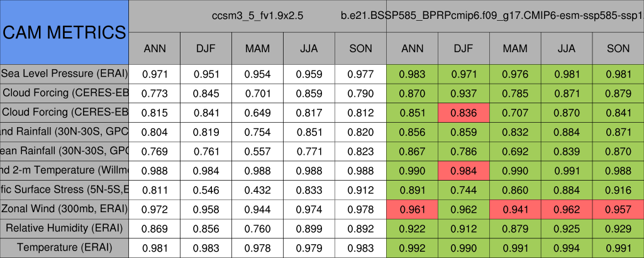
Task: Click the red 0.984 cell
Action: [464, 170]
